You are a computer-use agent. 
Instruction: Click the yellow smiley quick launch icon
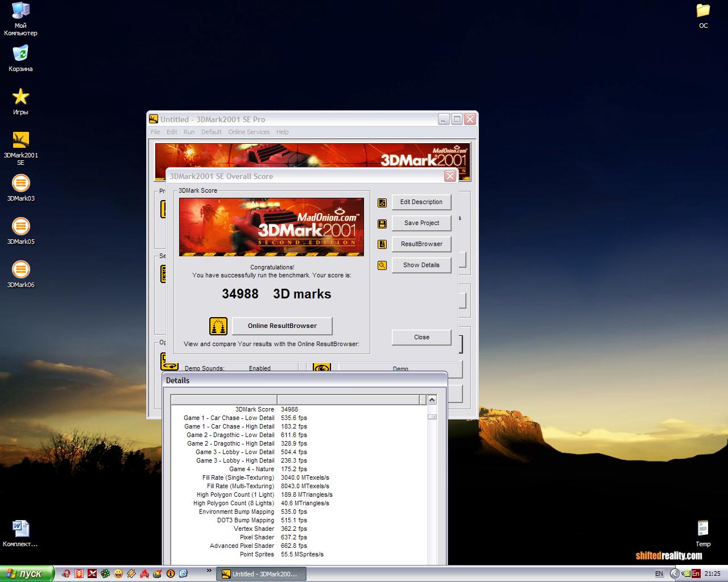[x=118, y=574]
